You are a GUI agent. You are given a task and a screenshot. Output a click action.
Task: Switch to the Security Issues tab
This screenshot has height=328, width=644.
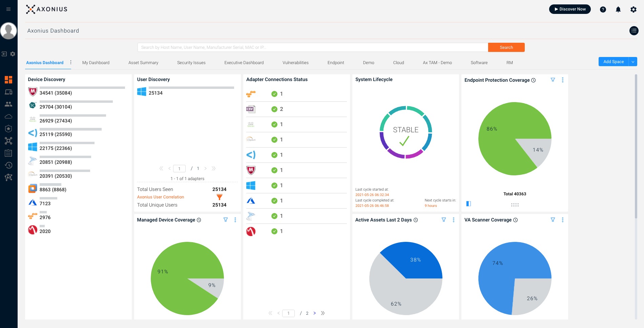[191, 63]
